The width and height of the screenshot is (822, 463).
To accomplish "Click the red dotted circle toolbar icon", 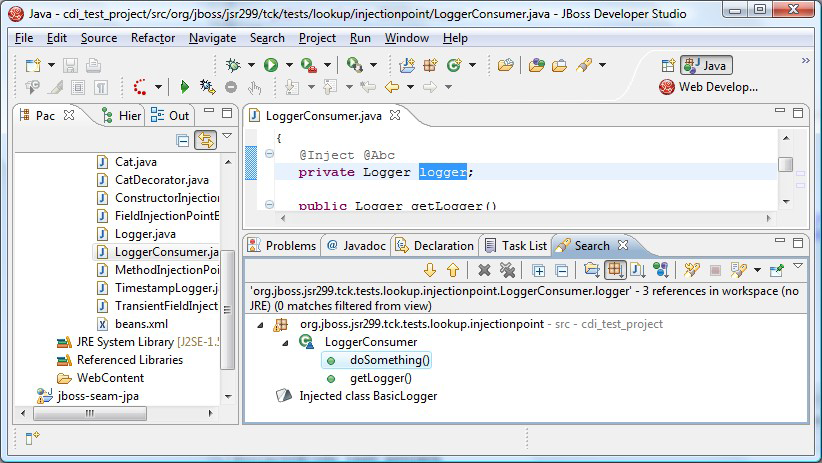I will coord(140,87).
